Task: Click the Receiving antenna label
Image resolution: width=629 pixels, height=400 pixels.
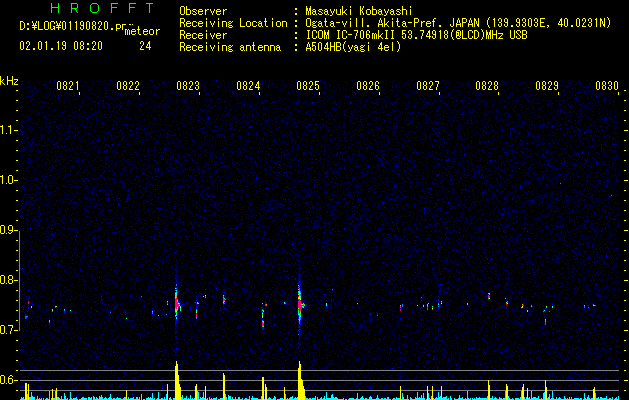Action: click(230, 47)
